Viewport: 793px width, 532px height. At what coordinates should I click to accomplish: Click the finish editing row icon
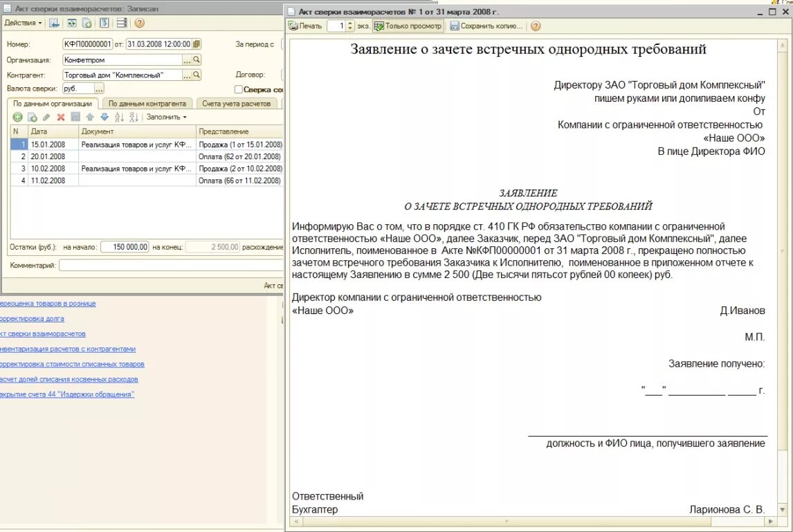[x=75, y=117]
